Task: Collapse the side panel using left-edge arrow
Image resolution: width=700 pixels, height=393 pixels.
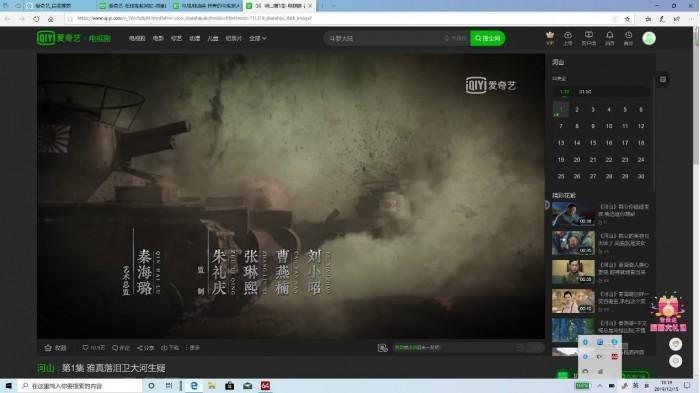Action: 547,205
